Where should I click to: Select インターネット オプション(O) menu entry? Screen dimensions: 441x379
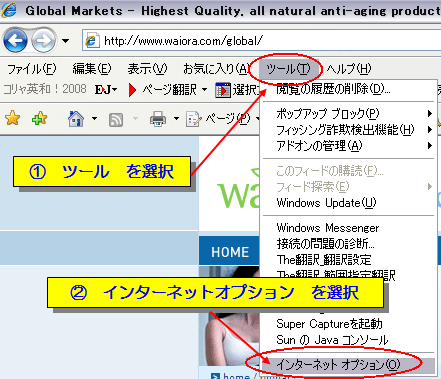(348, 365)
